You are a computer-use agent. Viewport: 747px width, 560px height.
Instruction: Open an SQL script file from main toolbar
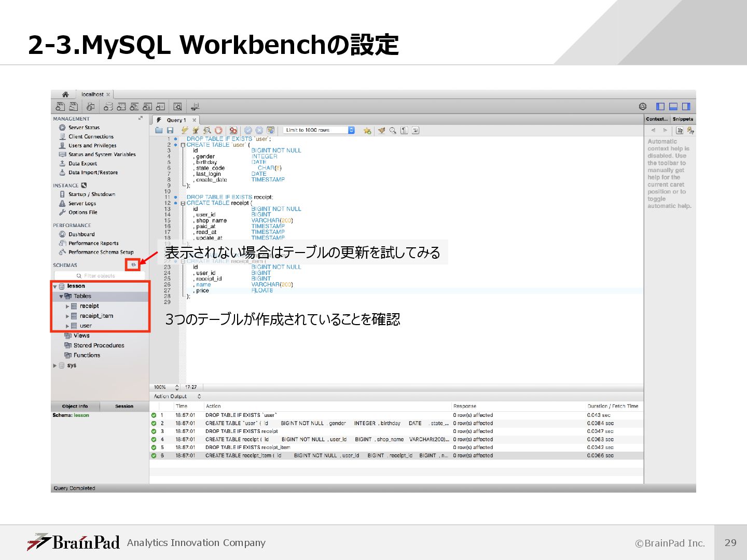(x=74, y=107)
